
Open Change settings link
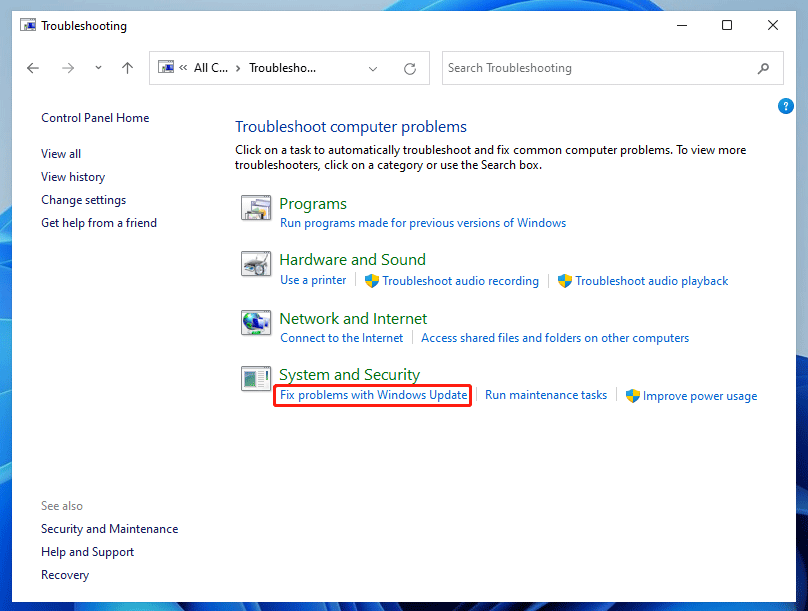pos(83,200)
